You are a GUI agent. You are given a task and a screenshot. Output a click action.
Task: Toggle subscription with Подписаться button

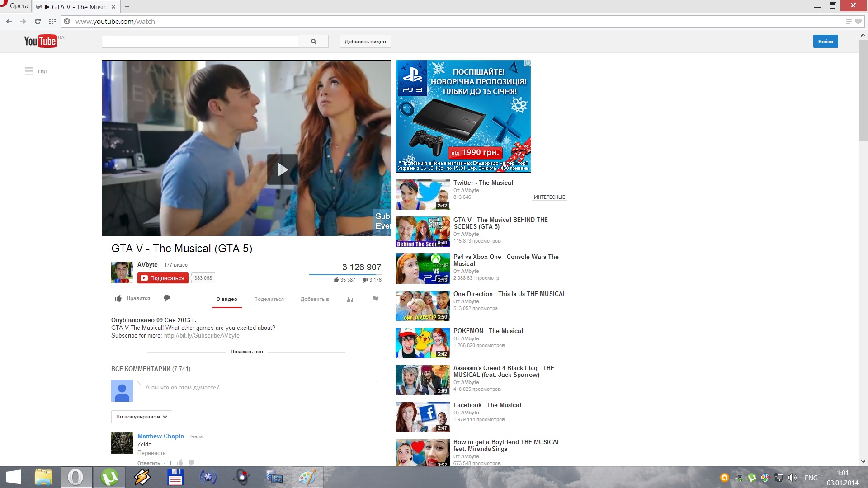(x=163, y=278)
